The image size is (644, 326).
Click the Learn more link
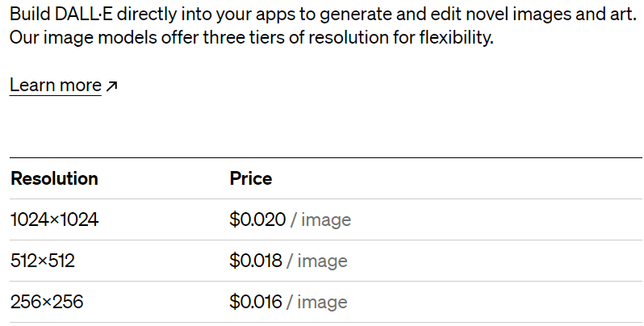click(55, 86)
